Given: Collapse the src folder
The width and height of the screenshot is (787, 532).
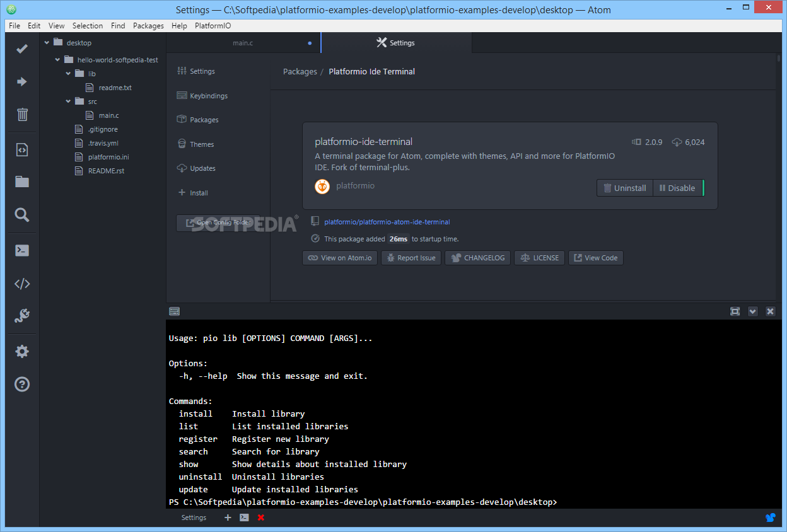Looking at the screenshot, I should click(x=69, y=101).
